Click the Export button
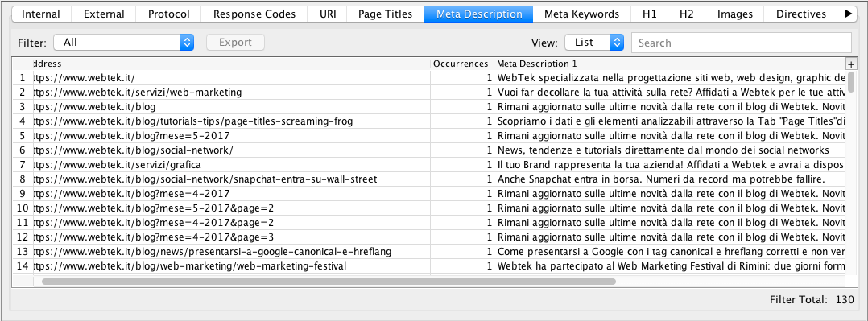The width and height of the screenshot is (868, 321). coord(235,42)
